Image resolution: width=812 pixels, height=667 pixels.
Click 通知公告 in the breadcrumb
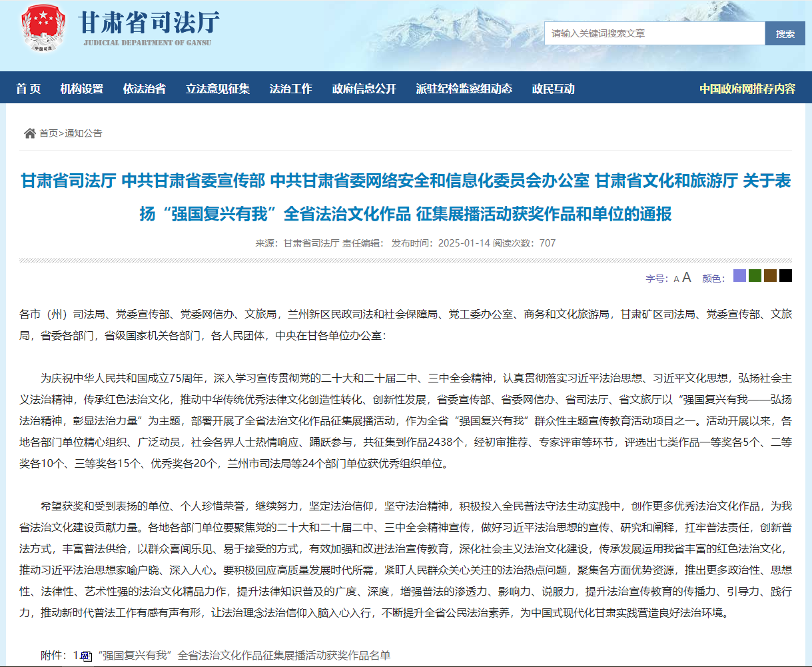click(x=83, y=133)
